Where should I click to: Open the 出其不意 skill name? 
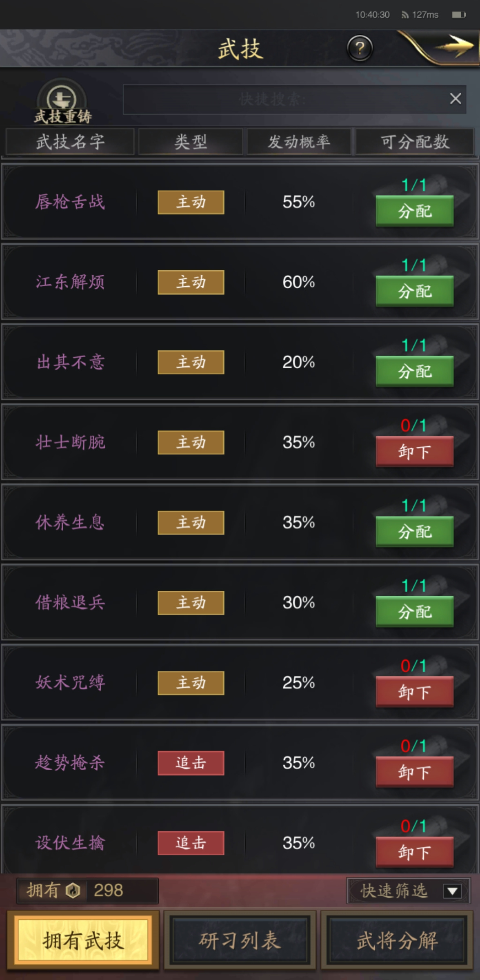pos(71,362)
